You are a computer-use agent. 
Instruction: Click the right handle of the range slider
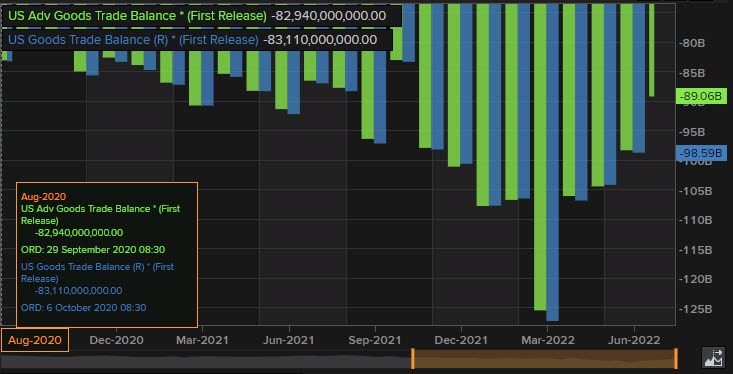(676, 359)
